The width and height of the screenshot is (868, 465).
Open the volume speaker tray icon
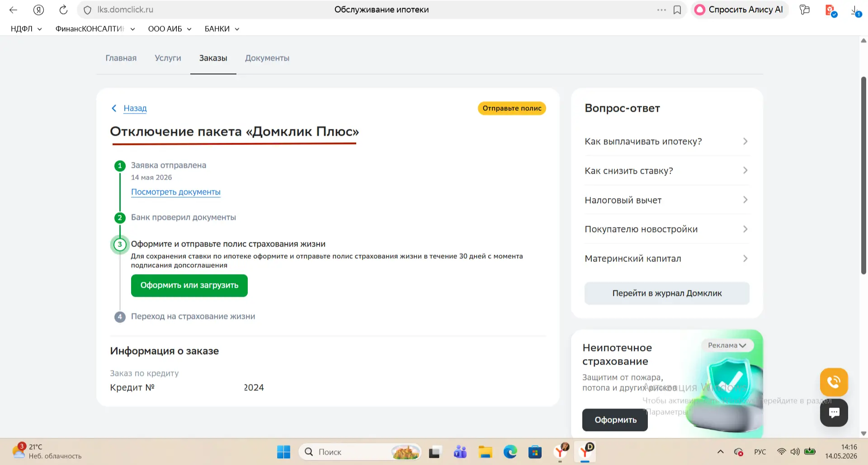(795, 452)
